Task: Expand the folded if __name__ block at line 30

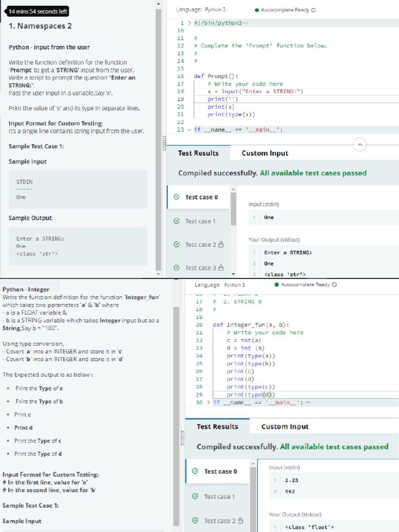Action: [209, 402]
